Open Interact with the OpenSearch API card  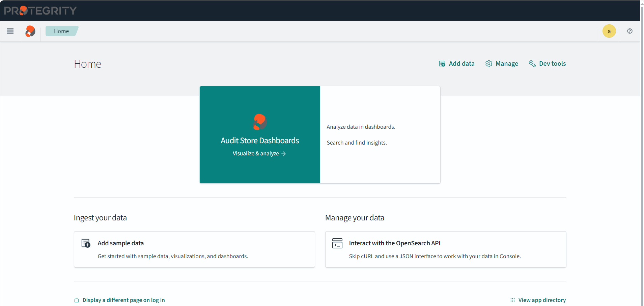pyautogui.click(x=446, y=249)
